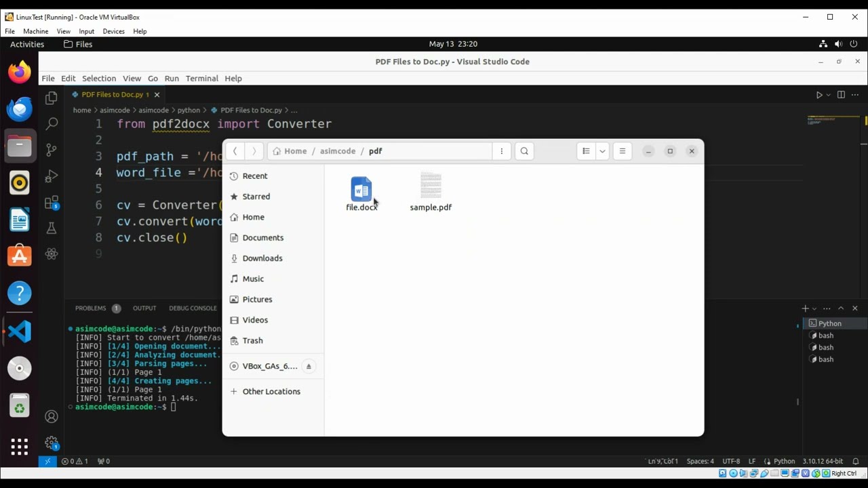Split the VS Code editor right

pyautogui.click(x=841, y=95)
